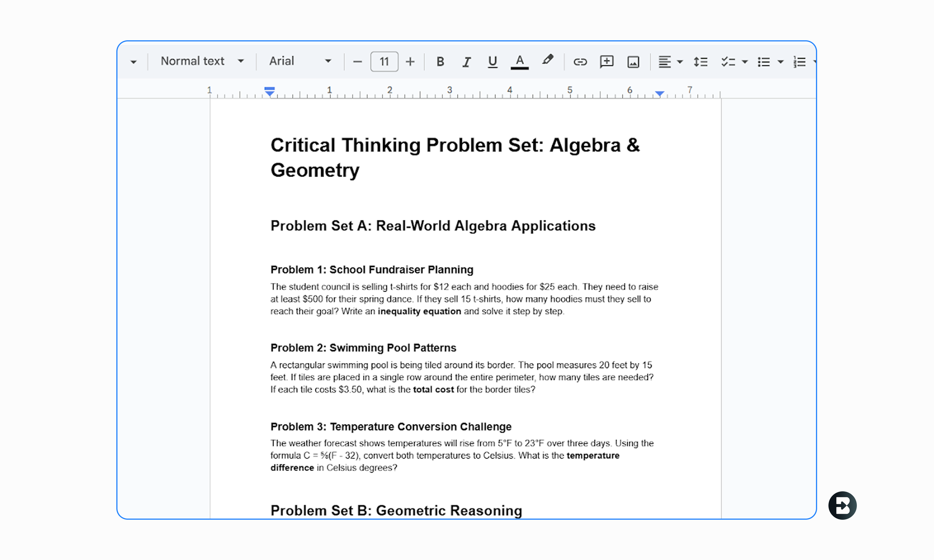Add a comment using the toolbar icon
The image size is (934, 560).
click(x=606, y=62)
